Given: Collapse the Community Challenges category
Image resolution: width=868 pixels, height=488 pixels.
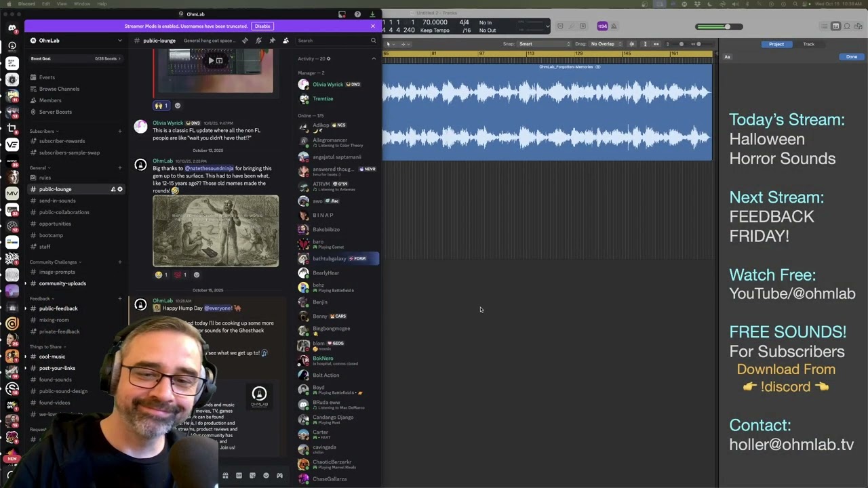Looking at the screenshot, I should pos(55,262).
